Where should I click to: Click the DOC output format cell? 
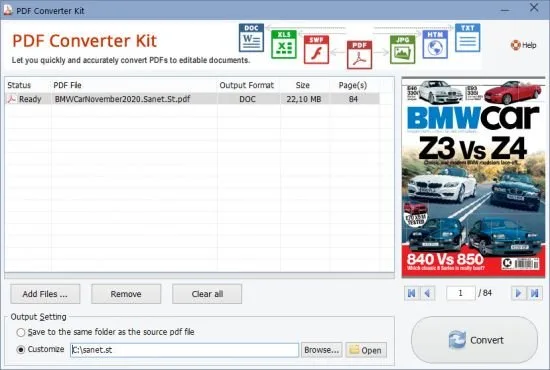click(x=248, y=99)
